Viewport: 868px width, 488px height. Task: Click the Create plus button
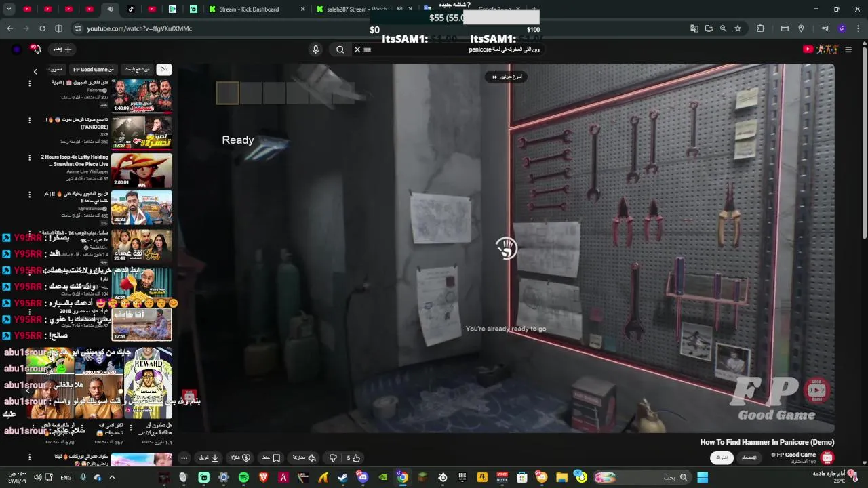62,49
